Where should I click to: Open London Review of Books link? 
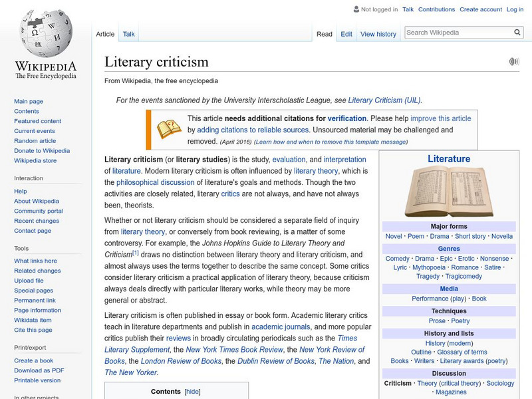coord(181,361)
